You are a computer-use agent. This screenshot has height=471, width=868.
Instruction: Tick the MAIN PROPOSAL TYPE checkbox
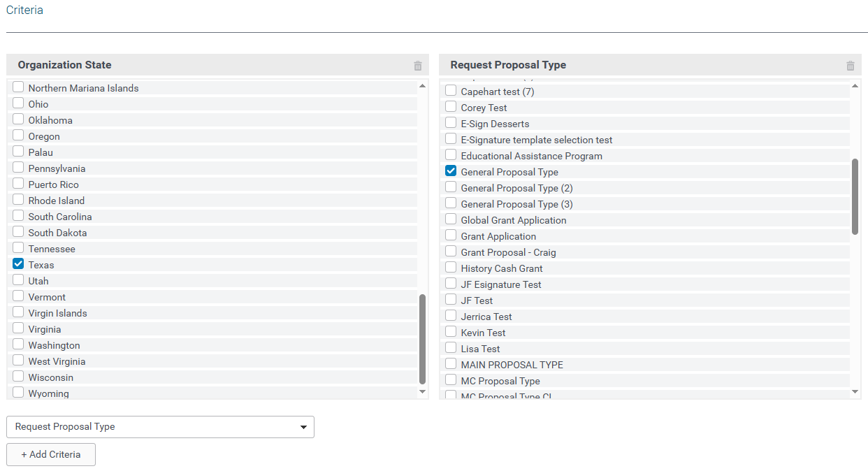[451, 364]
